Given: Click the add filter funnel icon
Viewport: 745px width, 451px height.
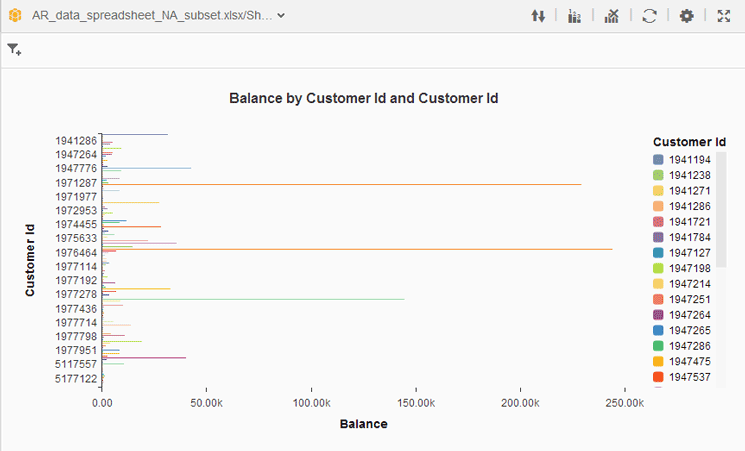Looking at the screenshot, I should pos(14,49).
